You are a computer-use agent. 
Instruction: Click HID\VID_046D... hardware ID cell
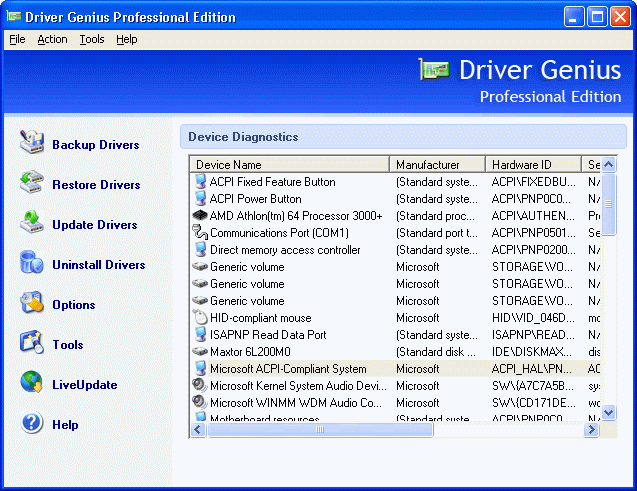[x=533, y=318]
